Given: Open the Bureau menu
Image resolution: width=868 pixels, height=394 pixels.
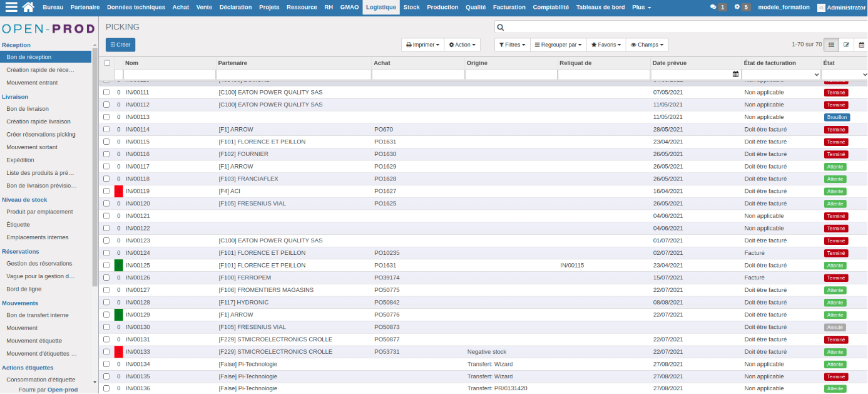Looking at the screenshot, I should (x=53, y=7).
